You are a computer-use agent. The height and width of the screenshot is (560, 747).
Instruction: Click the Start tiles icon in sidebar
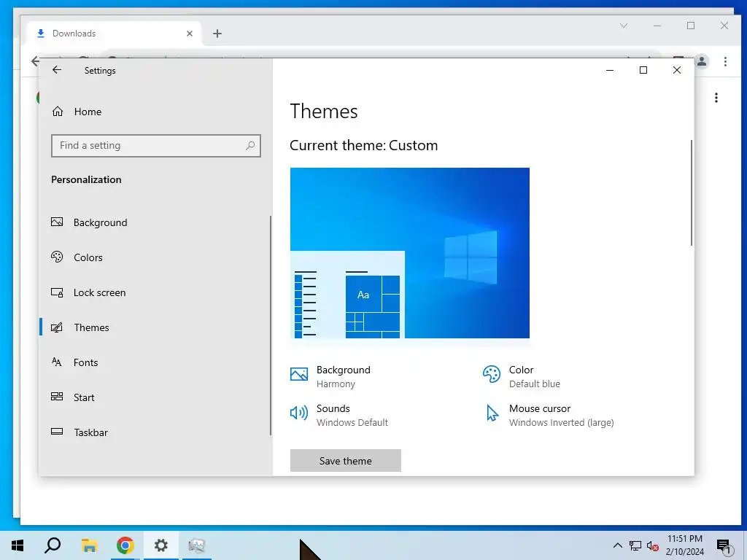[57, 397]
